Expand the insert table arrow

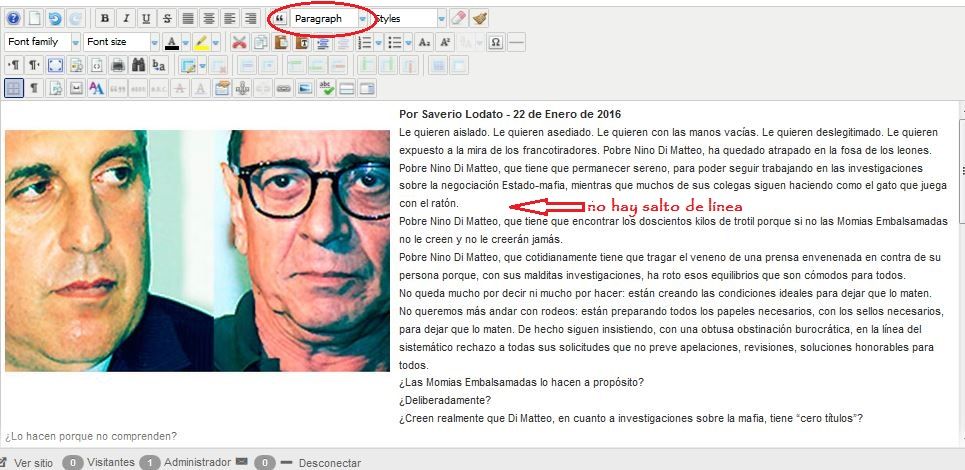click(x=202, y=65)
